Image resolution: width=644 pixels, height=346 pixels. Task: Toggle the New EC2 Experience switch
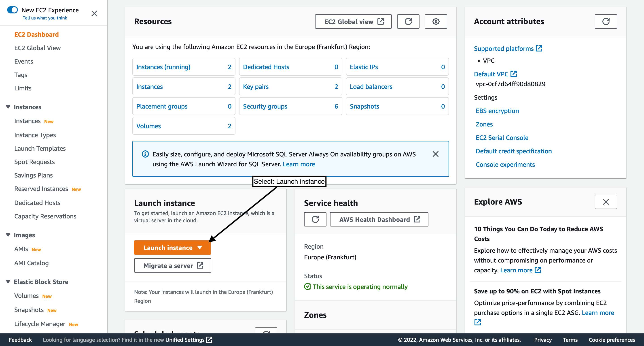click(13, 10)
